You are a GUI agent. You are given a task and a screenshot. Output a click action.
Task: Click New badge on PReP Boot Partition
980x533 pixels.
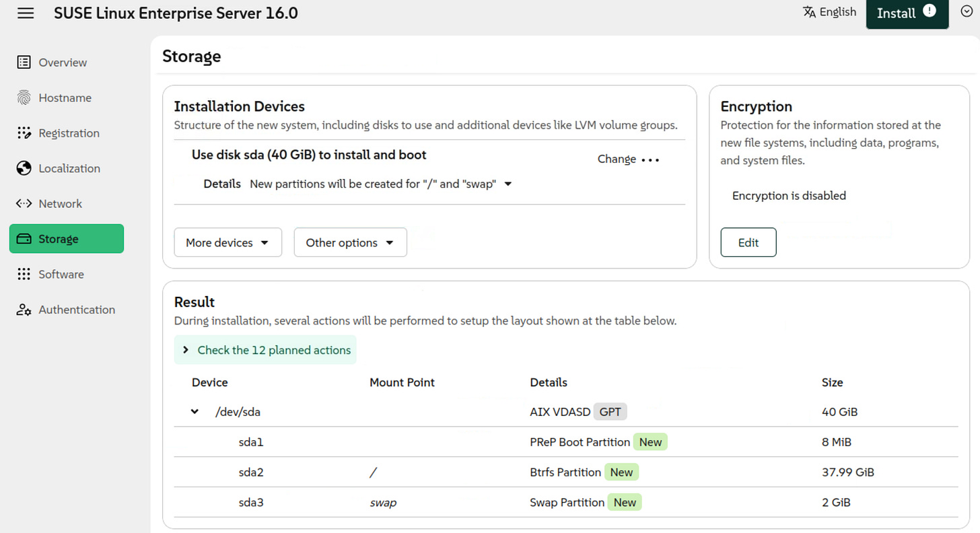[651, 442]
